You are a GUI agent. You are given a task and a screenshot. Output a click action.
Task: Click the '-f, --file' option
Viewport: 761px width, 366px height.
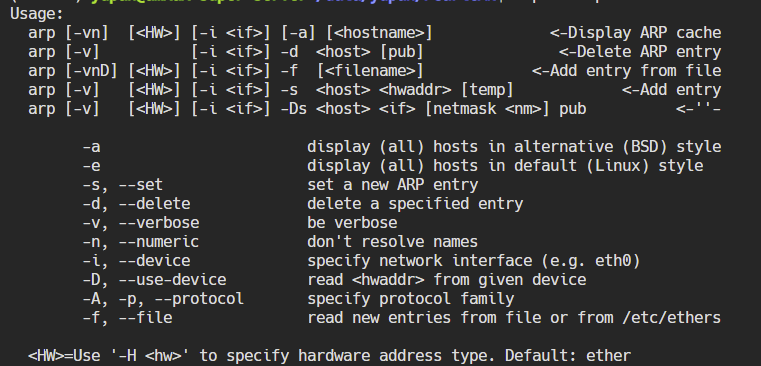[127, 317]
